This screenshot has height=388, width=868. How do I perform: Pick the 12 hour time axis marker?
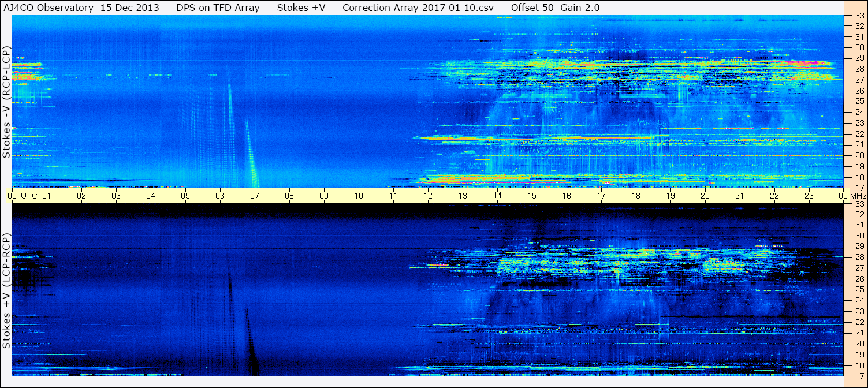428,196
